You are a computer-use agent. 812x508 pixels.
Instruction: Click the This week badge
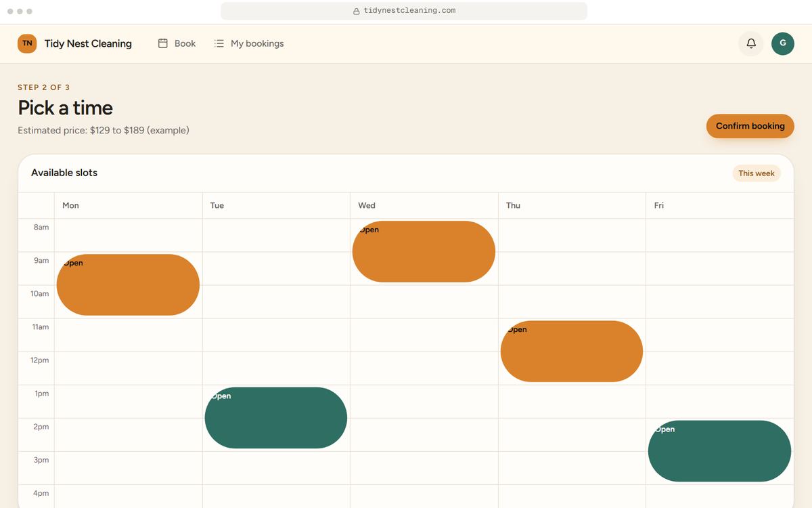coord(757,173)
